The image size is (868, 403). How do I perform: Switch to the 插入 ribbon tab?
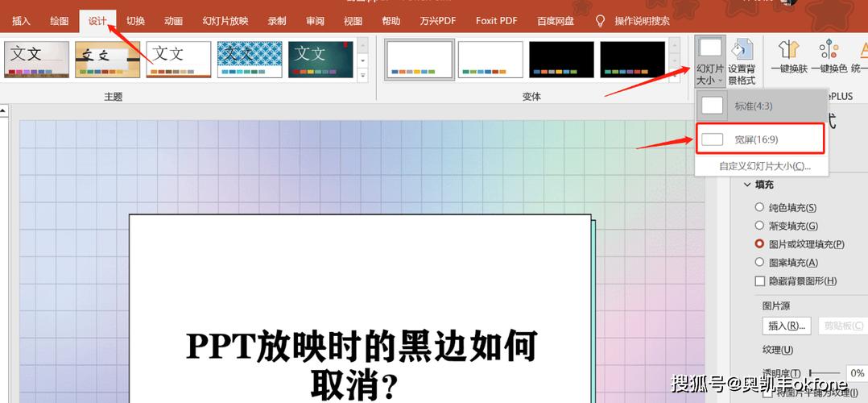click(x=21, y=21)
